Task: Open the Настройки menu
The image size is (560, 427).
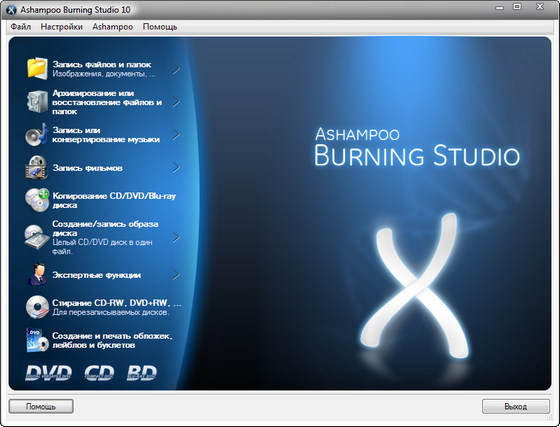Action: click(61, 27)
